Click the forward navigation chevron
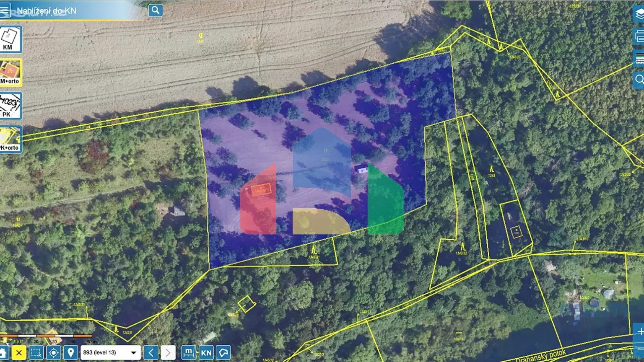 (x=168, y=352)
